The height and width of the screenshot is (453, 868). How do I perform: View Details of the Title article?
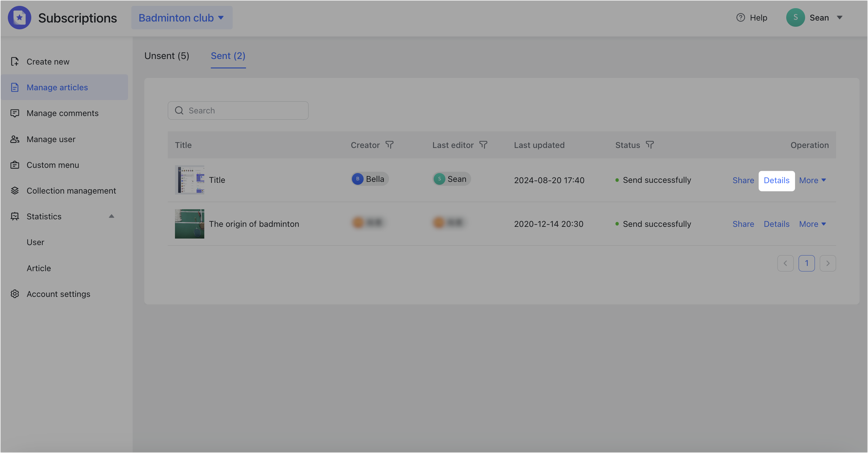coord(776,180)
